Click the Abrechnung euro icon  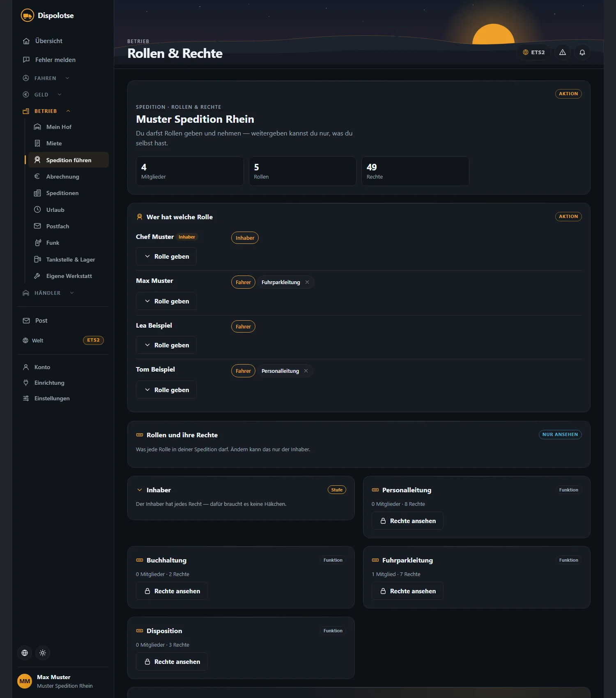coord(37,177)
